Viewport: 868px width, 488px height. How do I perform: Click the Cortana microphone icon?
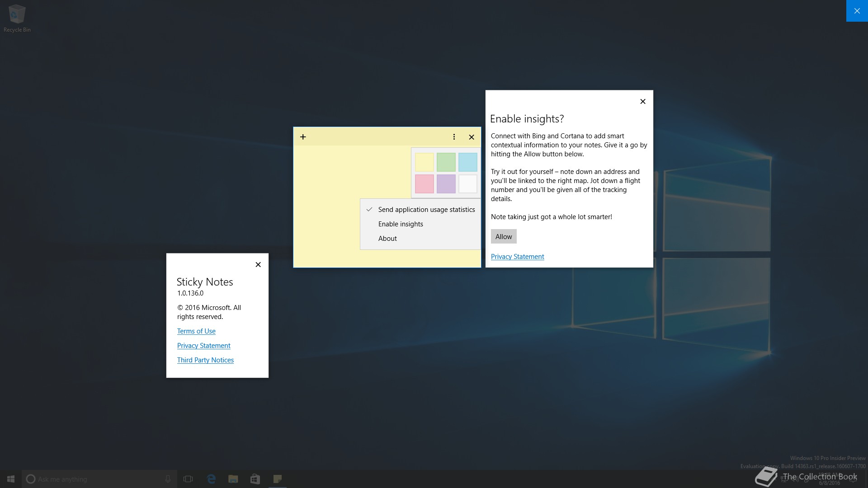coord(168,479)
